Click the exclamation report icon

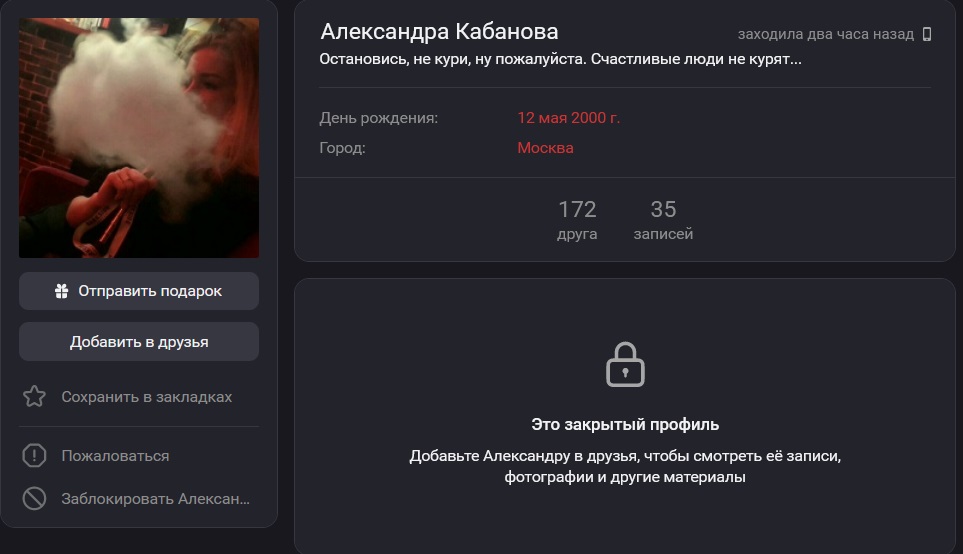click(x=34, y=456)
